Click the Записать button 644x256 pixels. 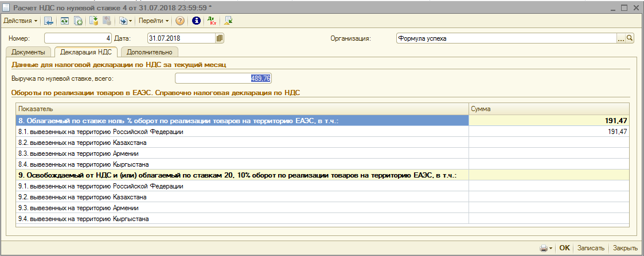[591, 248]
